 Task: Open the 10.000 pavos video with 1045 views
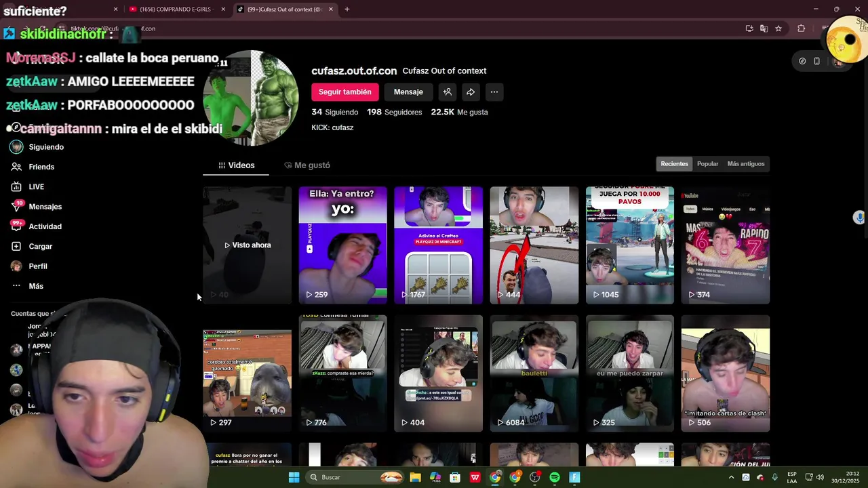click(629, 245)
